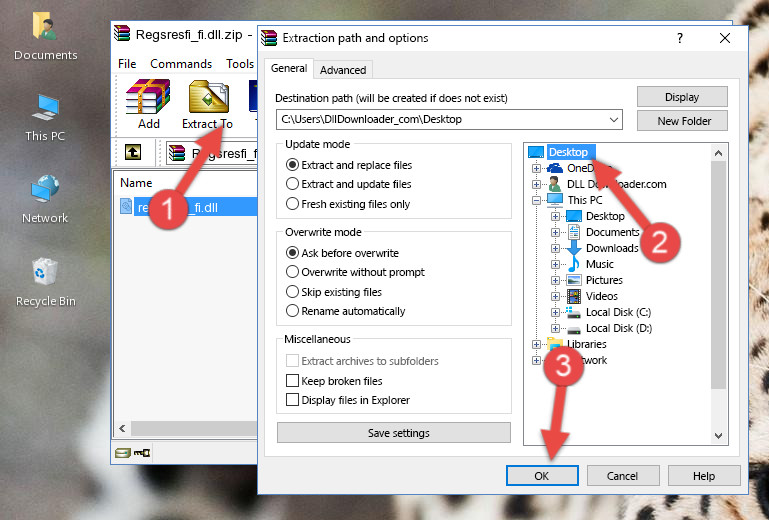
Task: Select Overwrite without prompt option
Action: (292, 272)
